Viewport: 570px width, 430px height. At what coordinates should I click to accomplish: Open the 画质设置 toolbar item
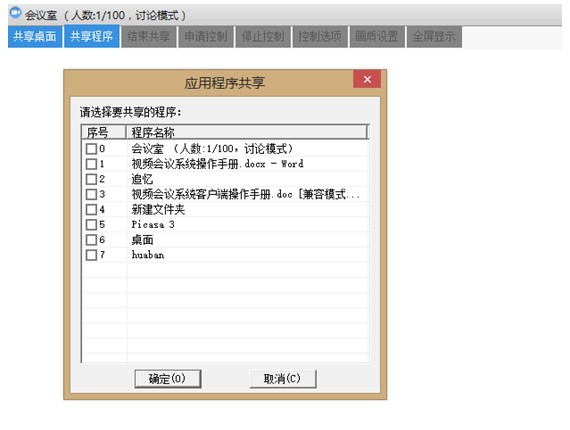click(x=377, y=36)
